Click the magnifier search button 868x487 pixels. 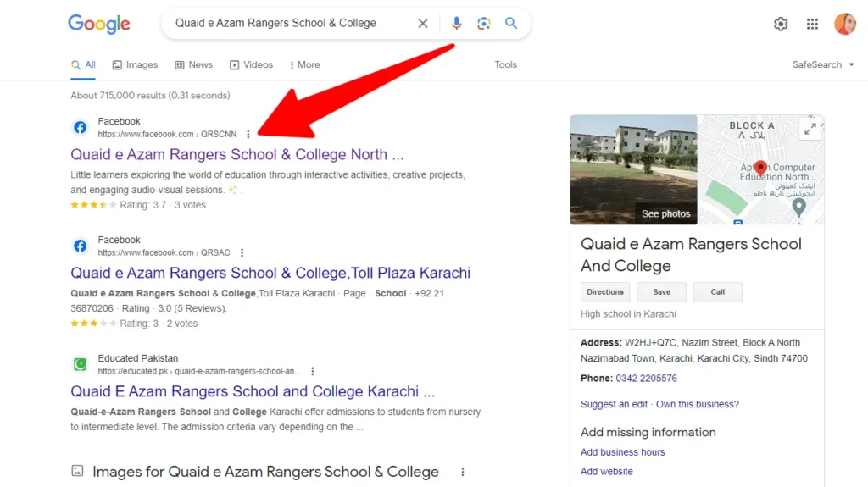[x=511, y=23]
